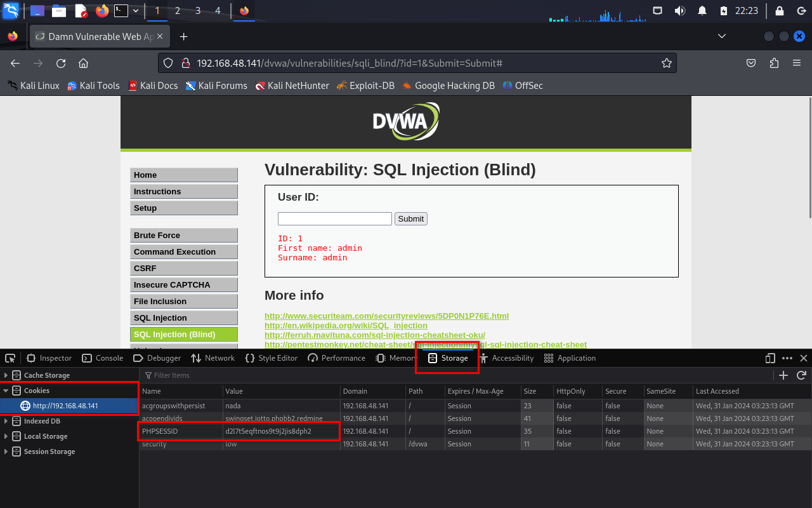
Task: Open the Exploit-DB bookmark
Action: tap(365, 85)
